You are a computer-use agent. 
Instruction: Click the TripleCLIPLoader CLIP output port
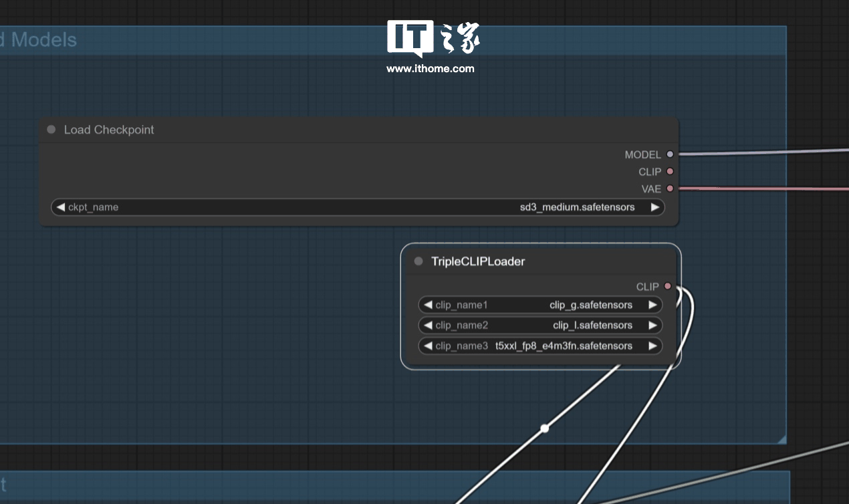tap(667, 287)
